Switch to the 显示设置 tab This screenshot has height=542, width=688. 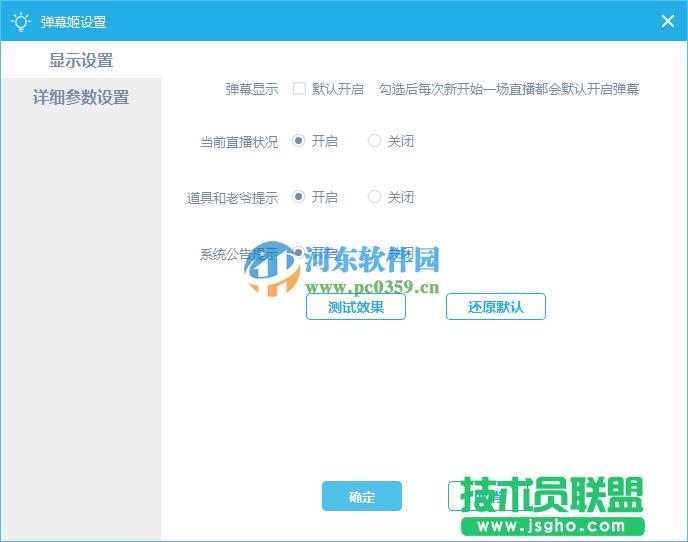pos(81,61)
